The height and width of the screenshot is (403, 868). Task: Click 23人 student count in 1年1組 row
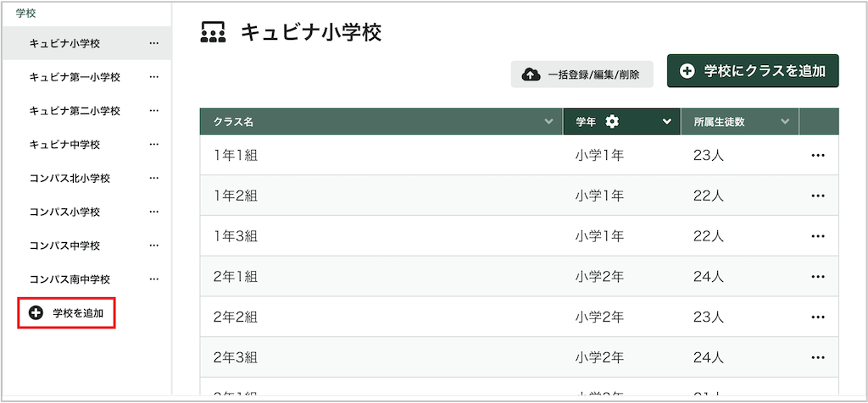[x=708, y=155]
